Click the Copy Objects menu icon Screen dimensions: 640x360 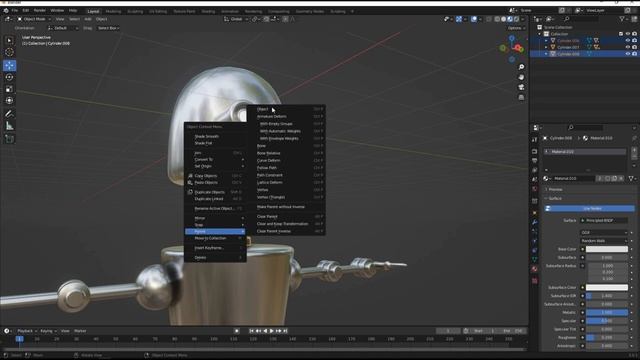(x=190, y=176)
